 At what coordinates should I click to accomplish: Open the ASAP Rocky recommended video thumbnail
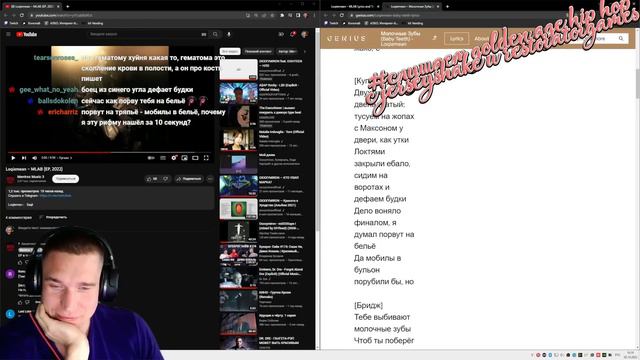238,93
